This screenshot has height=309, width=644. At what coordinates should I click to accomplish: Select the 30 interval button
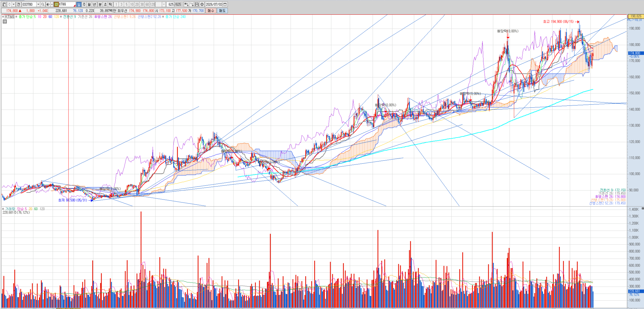click(x=142, y=4)
